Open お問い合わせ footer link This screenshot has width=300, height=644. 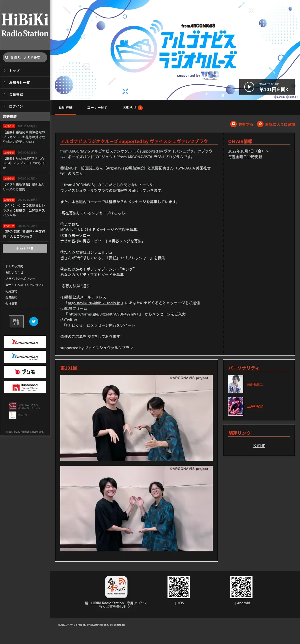coord(14,273)
